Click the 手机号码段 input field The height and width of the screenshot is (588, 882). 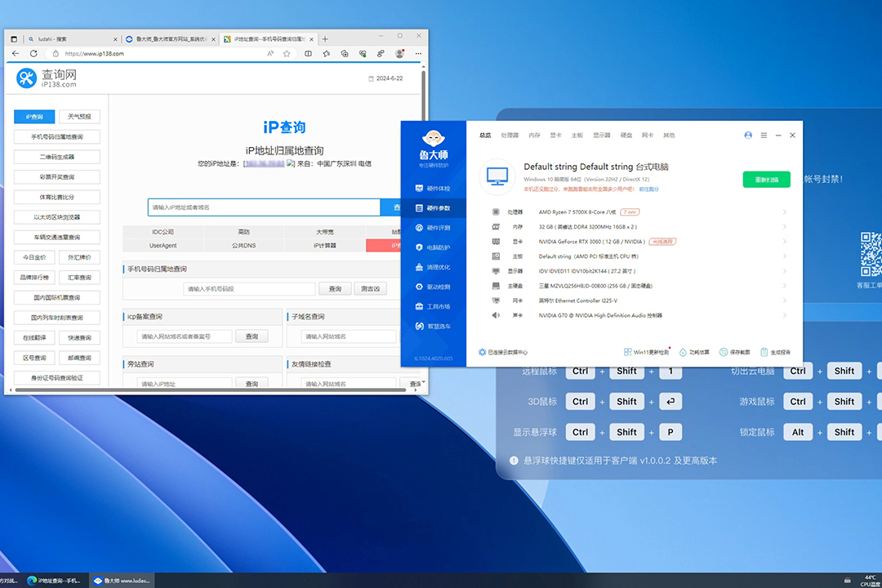click(x=249, y=288)
